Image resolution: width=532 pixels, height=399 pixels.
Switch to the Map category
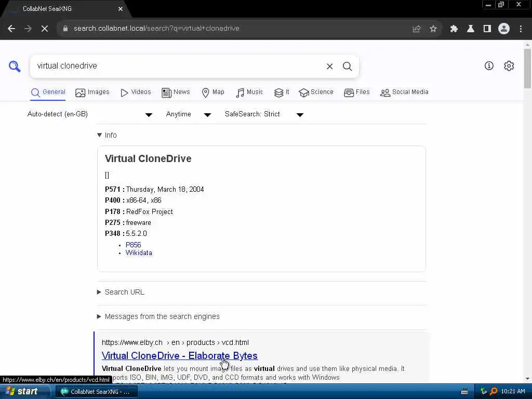213,92
